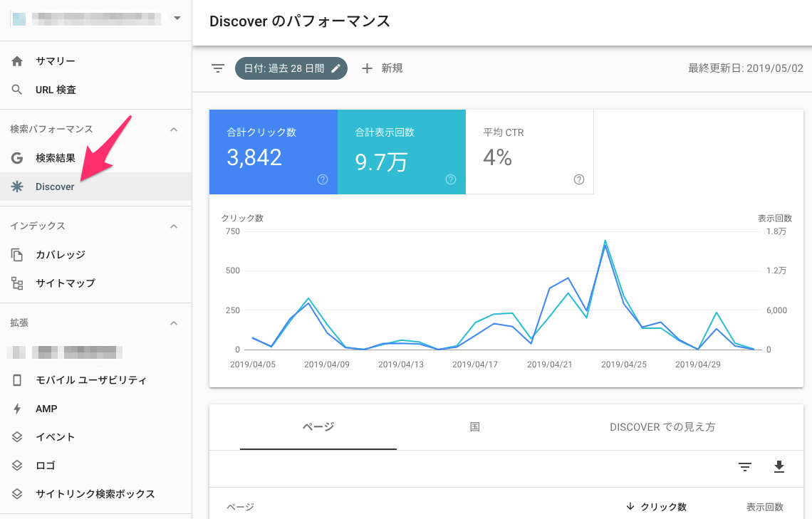Click the download icon above the page table
This screenshot has height=519, width=812.
click(x=779, y=467)
